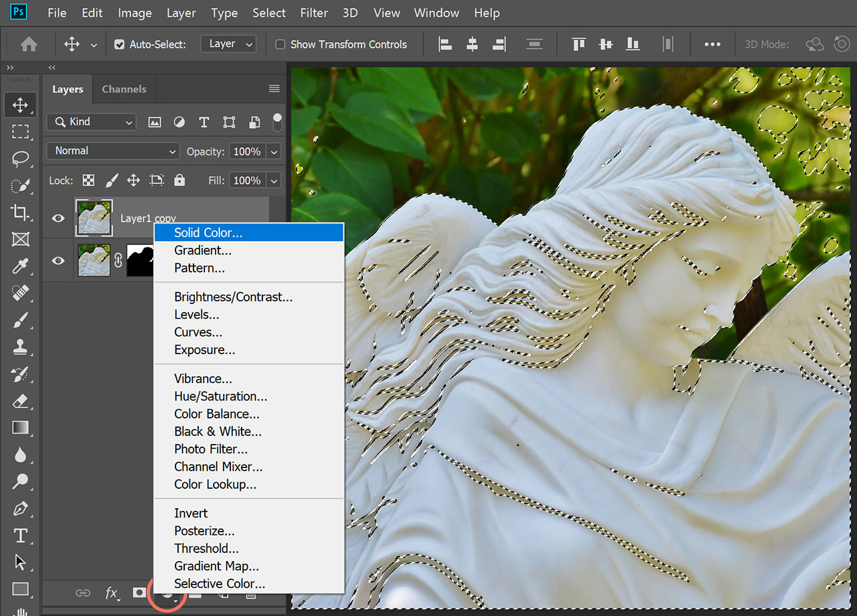Open the Kind filter dropdown
The height and width of the screenshot is (616, 857).
coord(91,122)
